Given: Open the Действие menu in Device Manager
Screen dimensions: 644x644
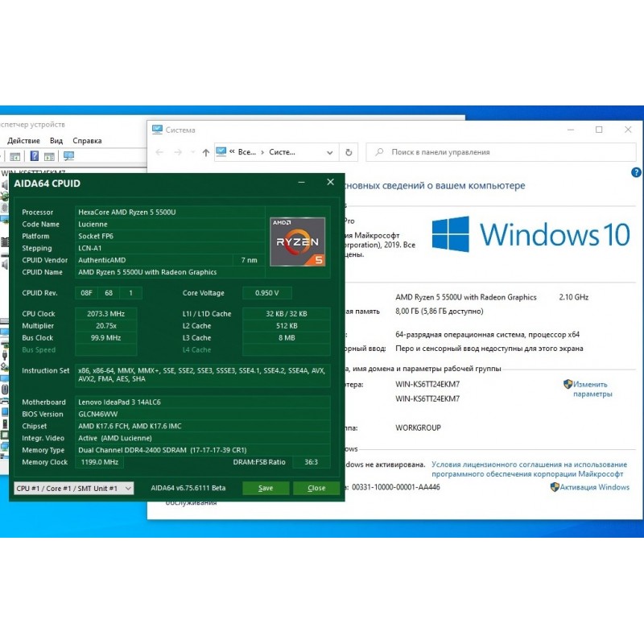Looking at the screenshot, I should (x=24, y=141).
